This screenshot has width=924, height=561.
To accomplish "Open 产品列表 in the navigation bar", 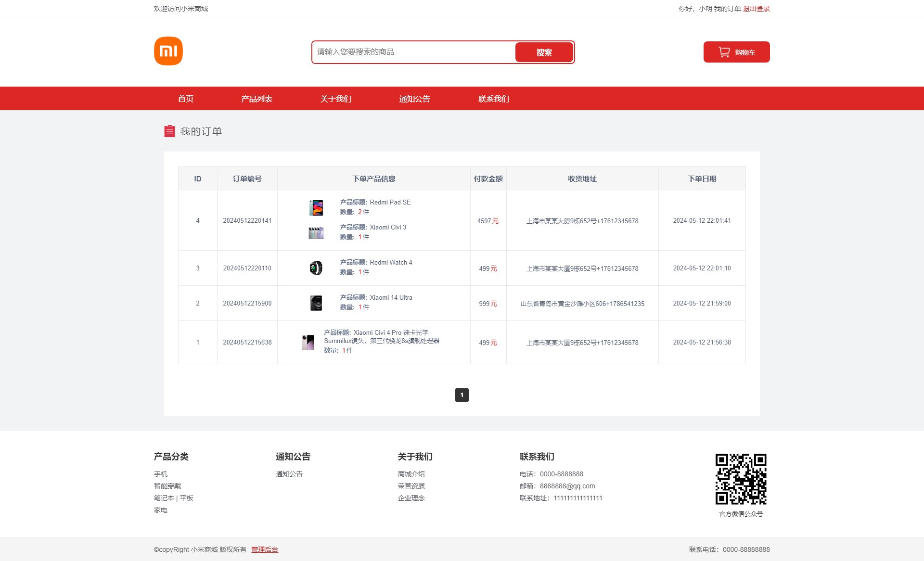I will 257,99.
